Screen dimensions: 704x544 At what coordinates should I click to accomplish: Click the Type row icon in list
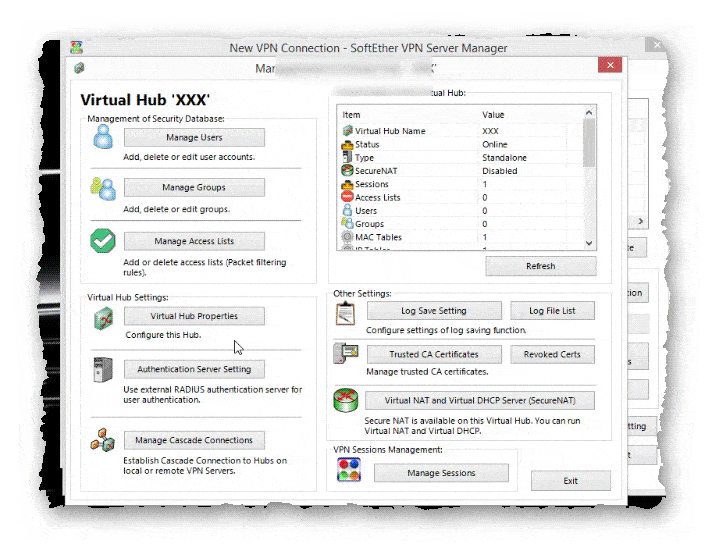348,157
